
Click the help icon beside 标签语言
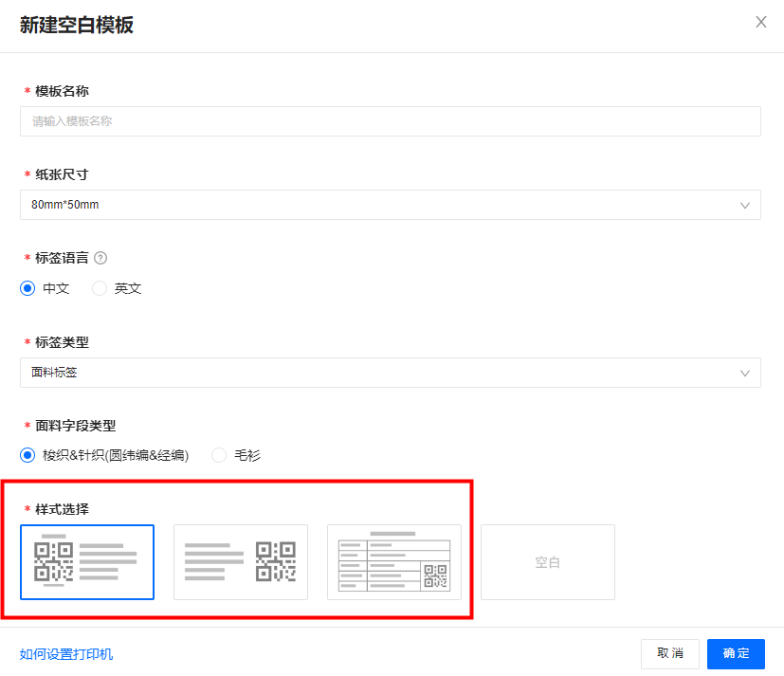click(x=100, y=258)
